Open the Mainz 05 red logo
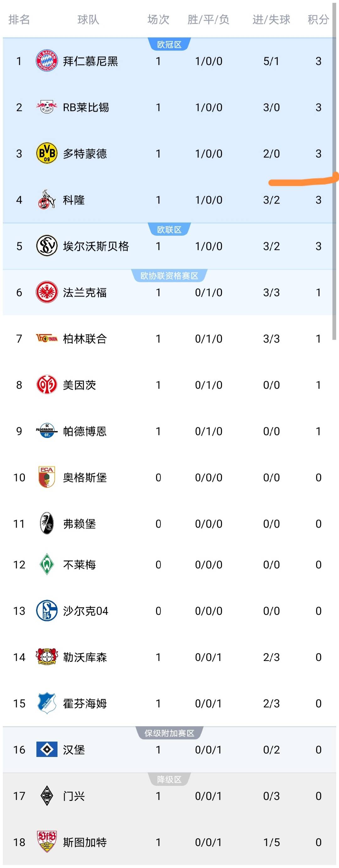 [x=46, y=385]
